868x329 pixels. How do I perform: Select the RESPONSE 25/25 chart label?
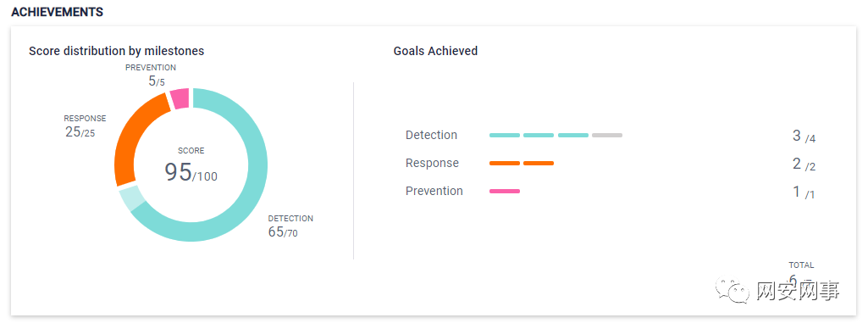(x=85, y=125)
